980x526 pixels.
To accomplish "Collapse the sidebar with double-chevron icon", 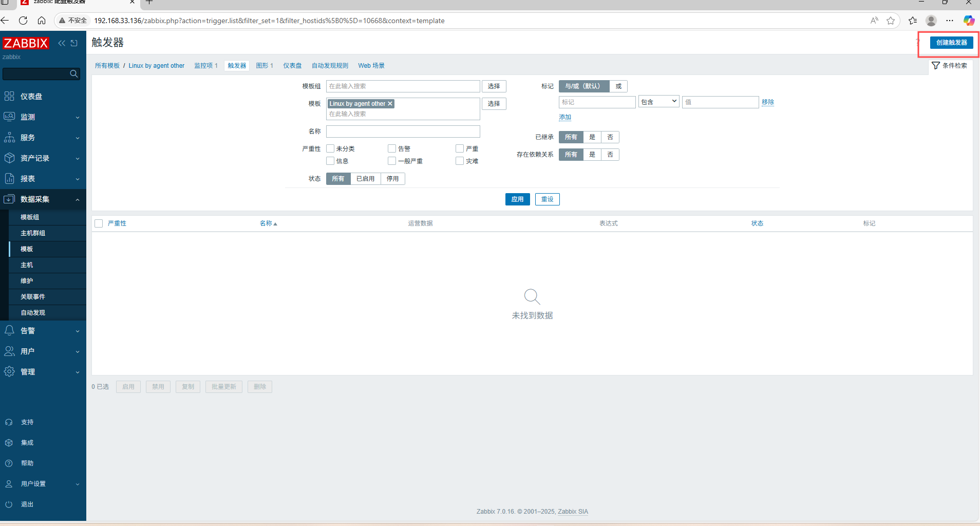I will pos(62,43).
